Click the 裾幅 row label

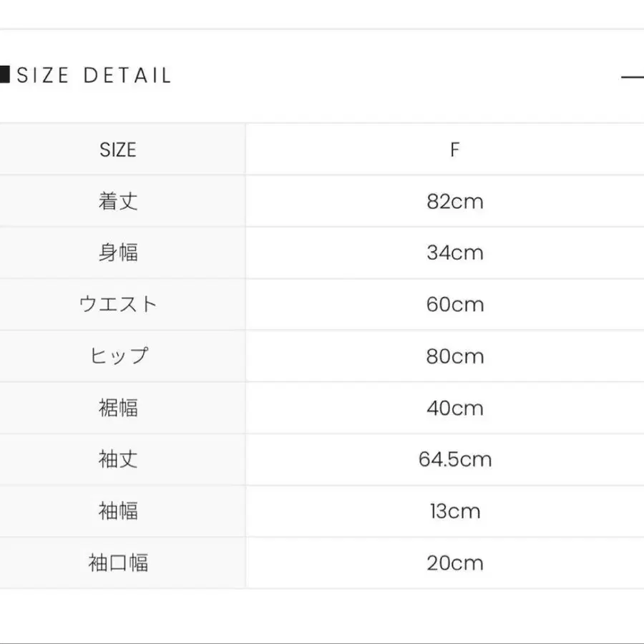[x=118, y=408]
